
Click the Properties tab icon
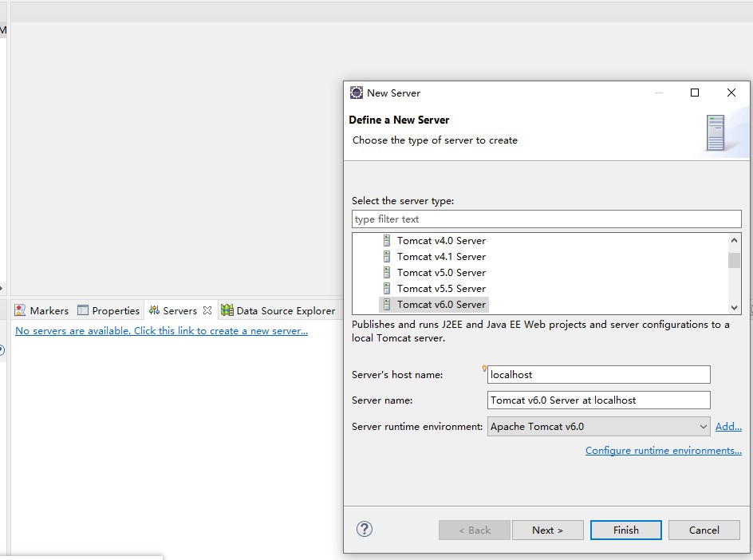coord(83,310)
